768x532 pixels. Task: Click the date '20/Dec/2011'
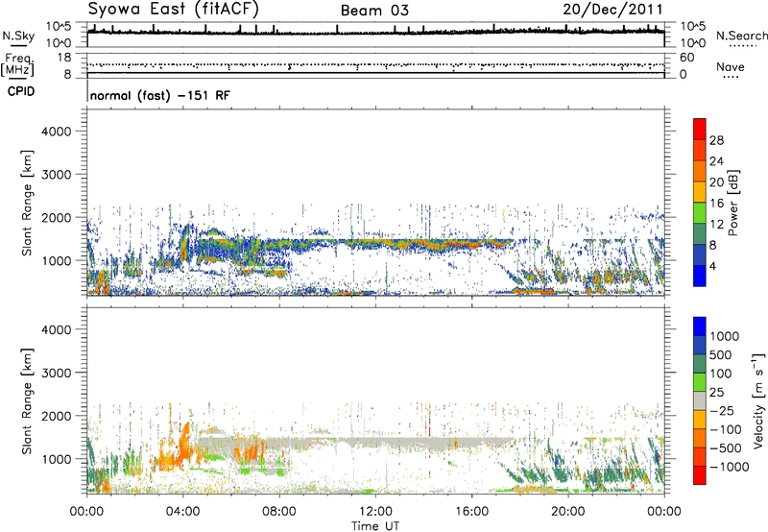[x=612, y=10]
